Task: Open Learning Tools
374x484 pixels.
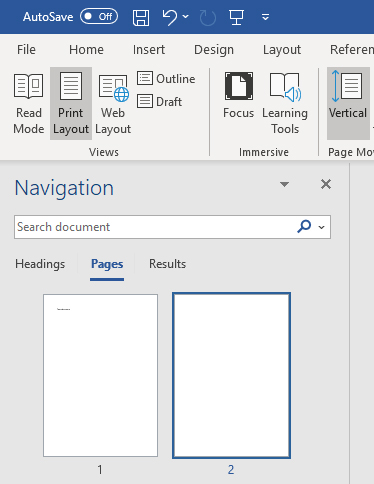Action: coord(285,104)
